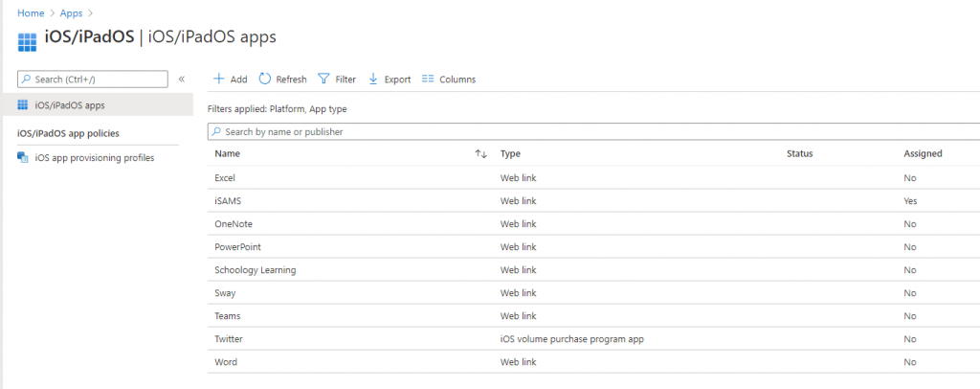Screen dimensions: 980x389
Task: Open iOS app provisioning profiles menu item
Action: click(94, 157)
